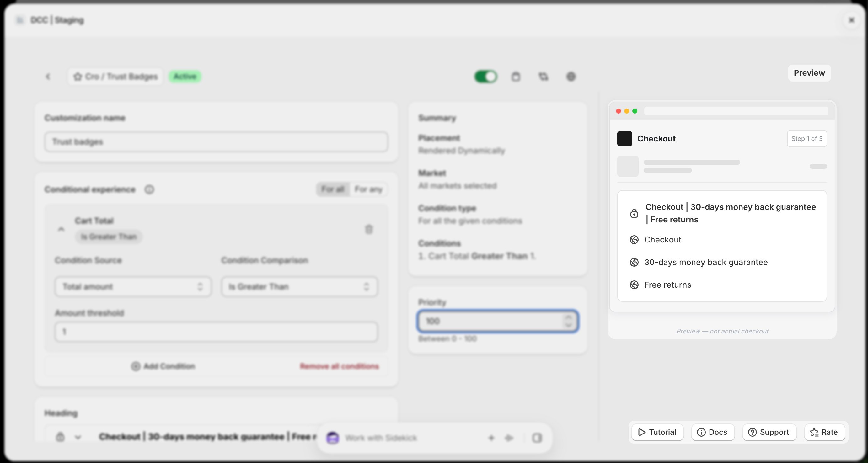Screen dimensions: 868x463
Task: Select the For any option
Action: (368, 189)
